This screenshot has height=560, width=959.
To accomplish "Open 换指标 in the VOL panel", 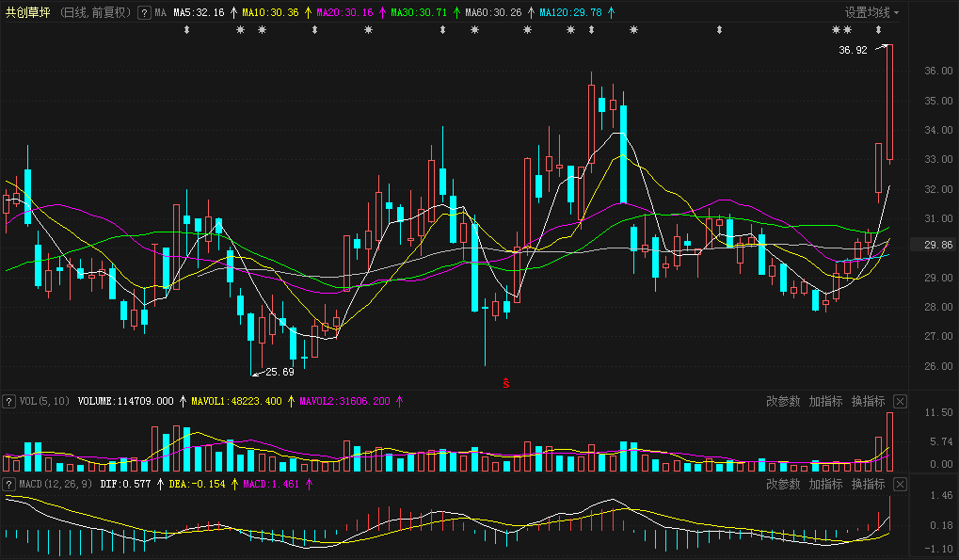I will point(868,402).
